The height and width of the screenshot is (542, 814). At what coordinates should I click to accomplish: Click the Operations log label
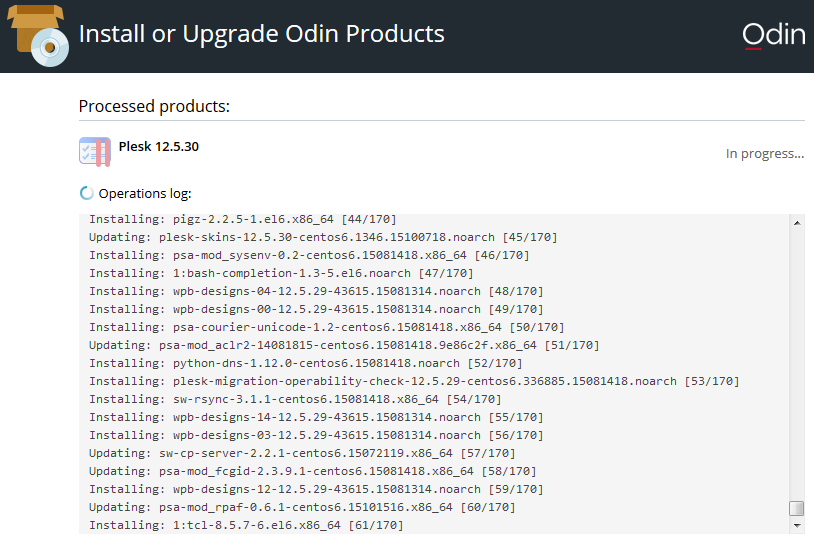pyautogui.click(x=145, y=194)
